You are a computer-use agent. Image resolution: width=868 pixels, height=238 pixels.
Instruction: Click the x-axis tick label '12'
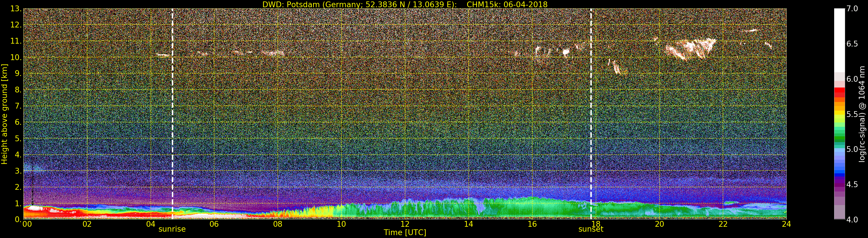(405, 224)
